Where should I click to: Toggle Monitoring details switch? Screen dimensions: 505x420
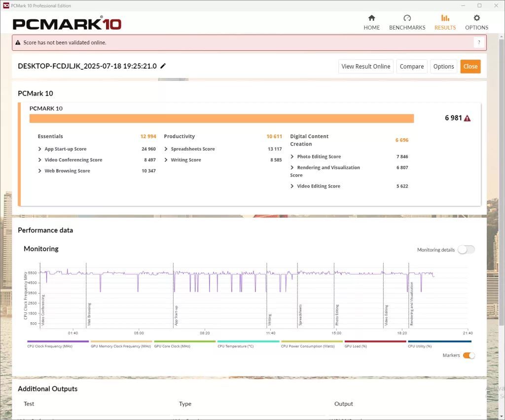coord(466,250)
